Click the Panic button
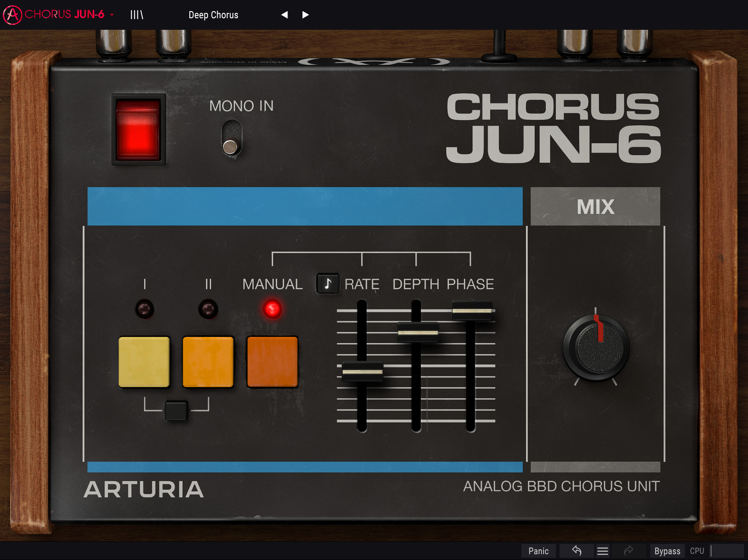748x560 pixels. [538, 551]
